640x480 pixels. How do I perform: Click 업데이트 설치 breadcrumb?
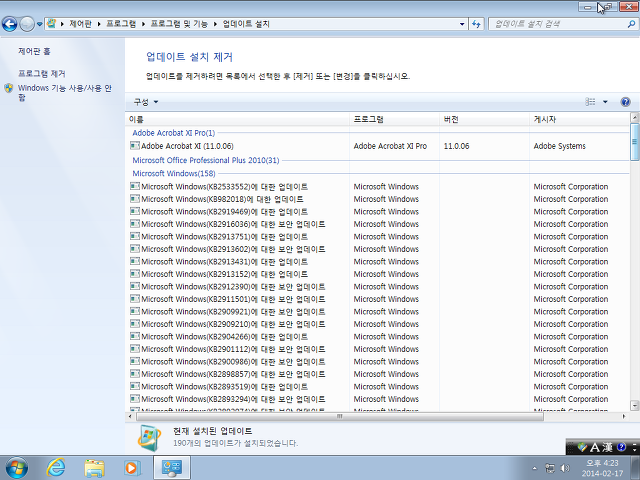[x=246, y=24]
